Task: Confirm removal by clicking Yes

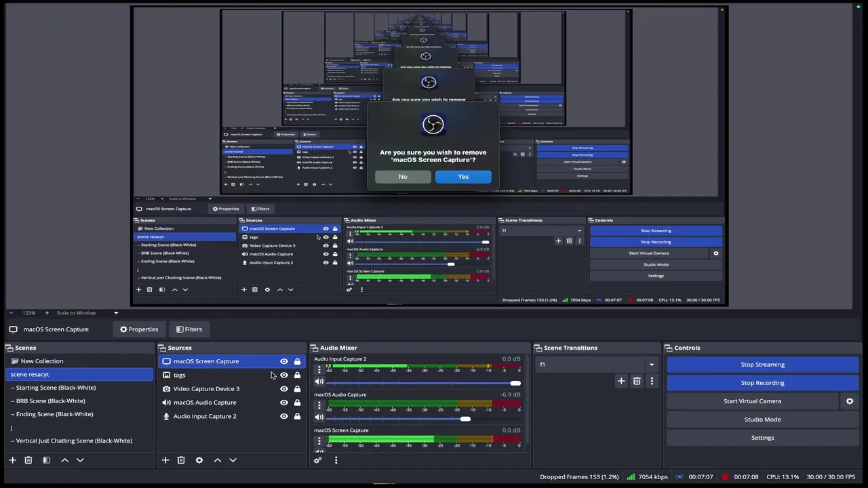Action: click(x=463, y=177)
